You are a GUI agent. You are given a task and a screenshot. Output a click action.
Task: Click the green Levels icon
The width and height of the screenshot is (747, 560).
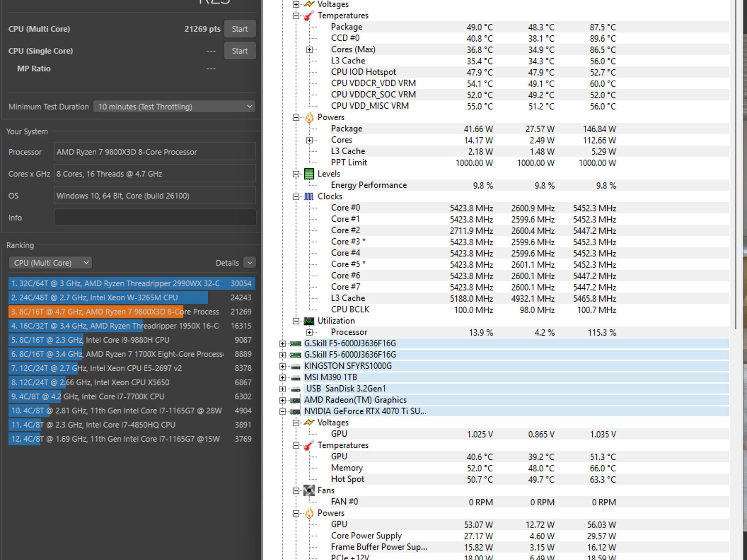point(309,174)
